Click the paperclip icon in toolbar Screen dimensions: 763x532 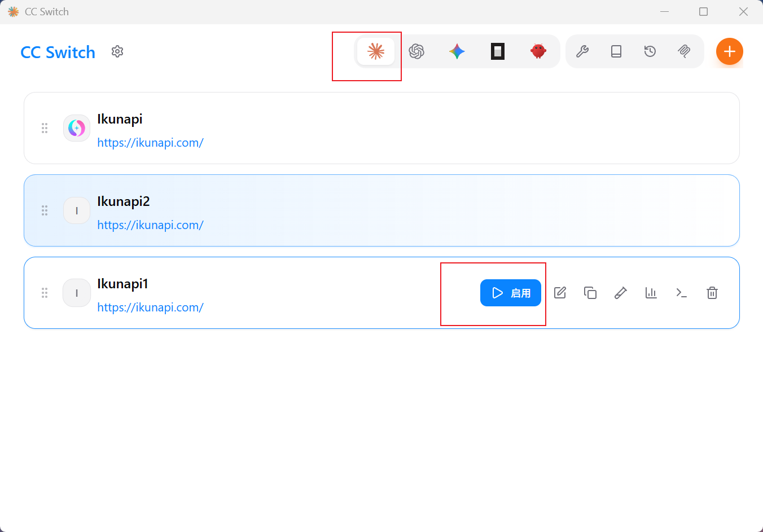[684, 51]
